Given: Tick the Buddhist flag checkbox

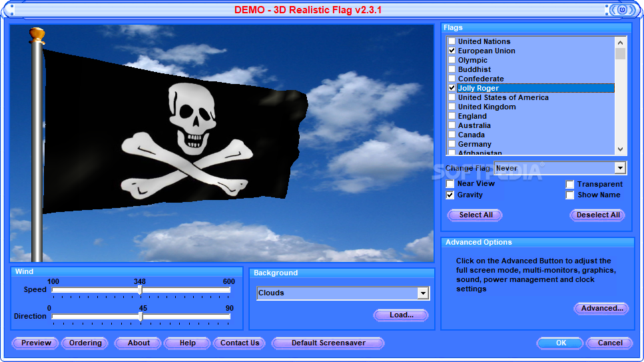Looking at the screenshot, I should [x=452, y=69].
